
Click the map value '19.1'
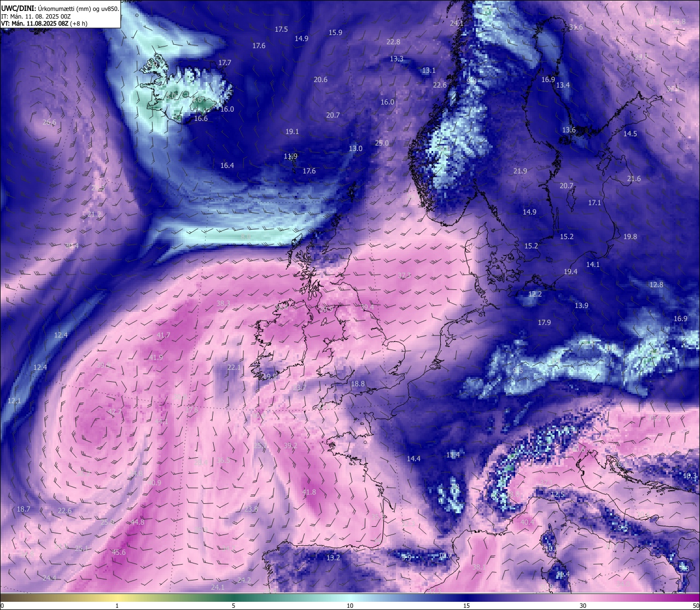pos(292,132)
